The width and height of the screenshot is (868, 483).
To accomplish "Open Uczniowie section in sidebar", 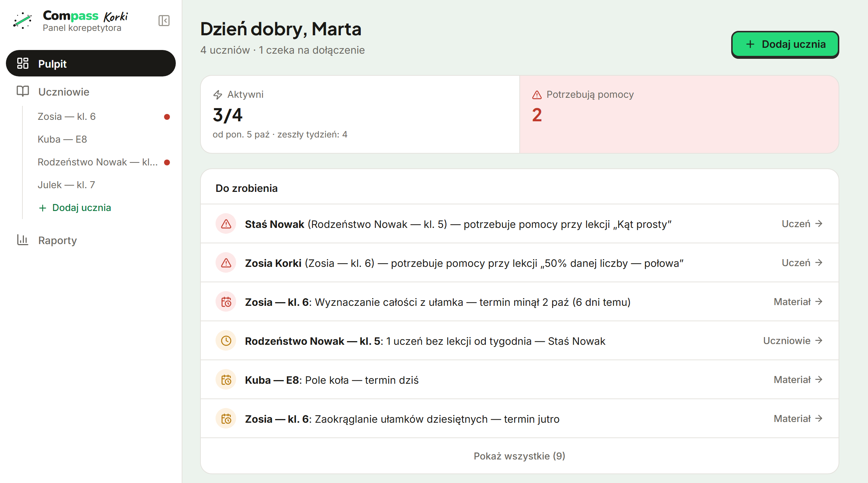I will [91, 92].
